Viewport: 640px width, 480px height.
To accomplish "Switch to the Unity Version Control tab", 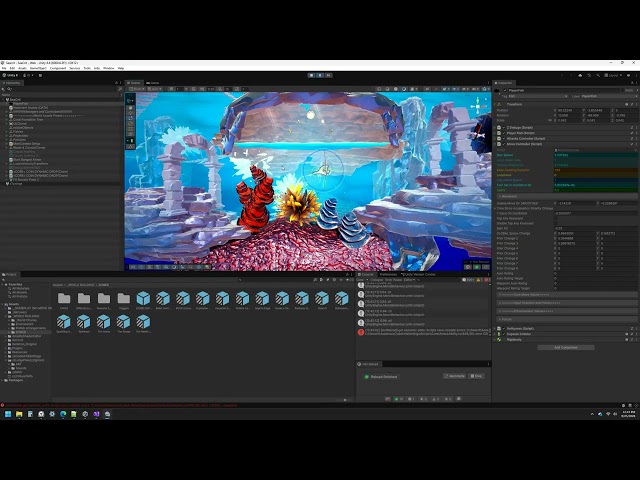I will point(419,274).
